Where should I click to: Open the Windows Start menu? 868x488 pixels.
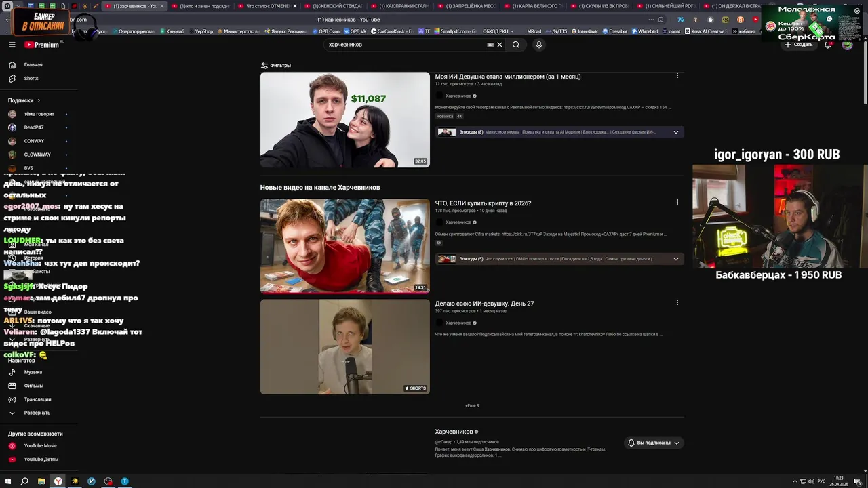7,481
